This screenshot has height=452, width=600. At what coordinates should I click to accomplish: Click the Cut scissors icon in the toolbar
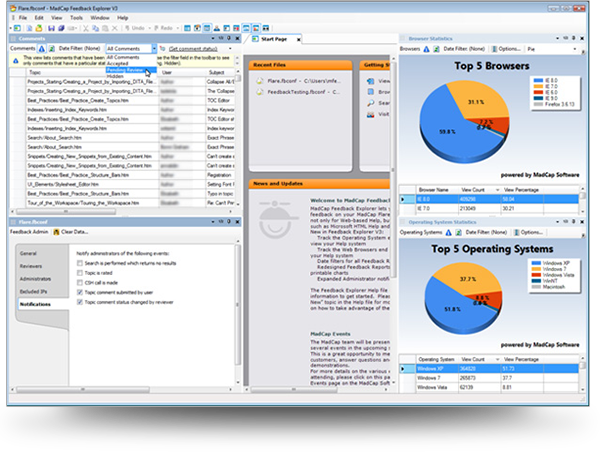click(86, 28)
